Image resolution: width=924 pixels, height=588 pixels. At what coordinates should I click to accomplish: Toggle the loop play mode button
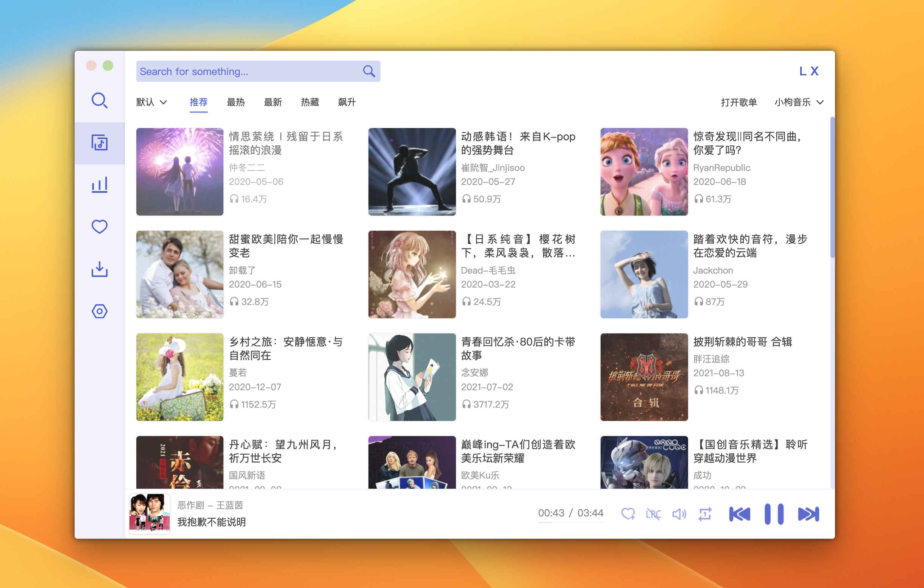tap(705, 513)
